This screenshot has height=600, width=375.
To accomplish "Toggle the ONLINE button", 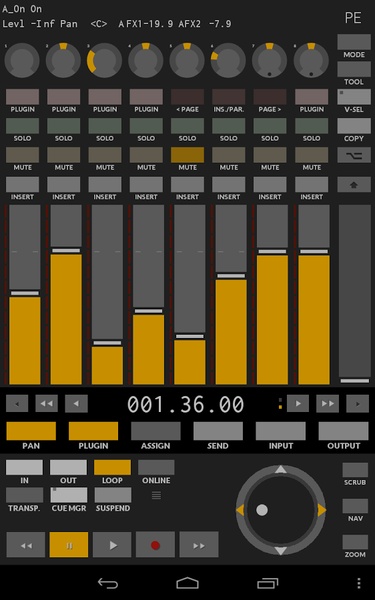I will (156, 467).
